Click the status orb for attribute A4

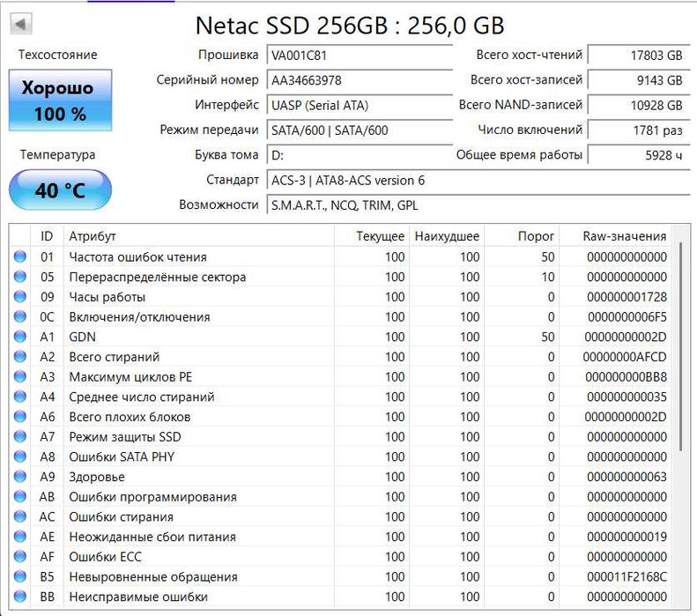tap(20, 397)
